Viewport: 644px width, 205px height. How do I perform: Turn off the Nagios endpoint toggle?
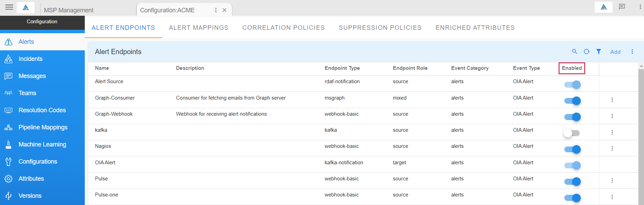click(x=572, y=149)
